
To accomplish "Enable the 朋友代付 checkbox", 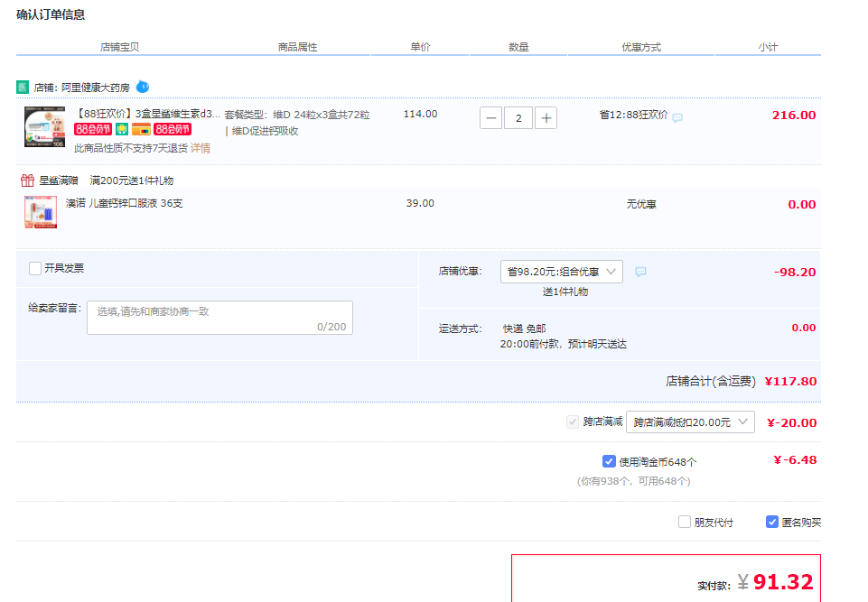I will pyautogui.click(x=685, y=522).
